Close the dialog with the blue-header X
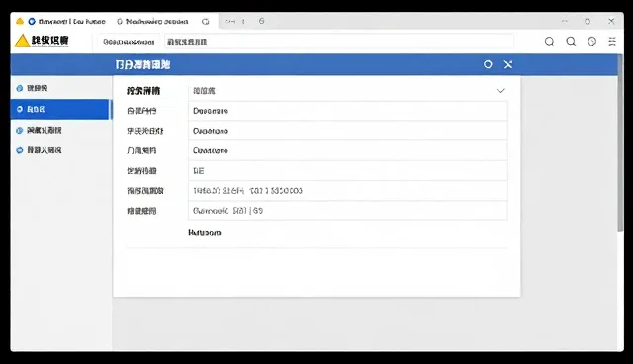Image resolution: width=633 pixels, height=364 pixels. coord(508,64)
